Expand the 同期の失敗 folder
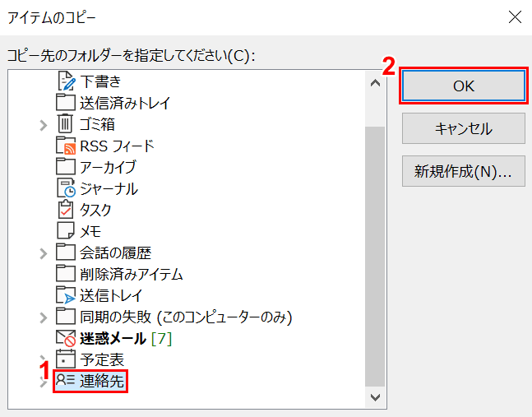 coord(43,317)
